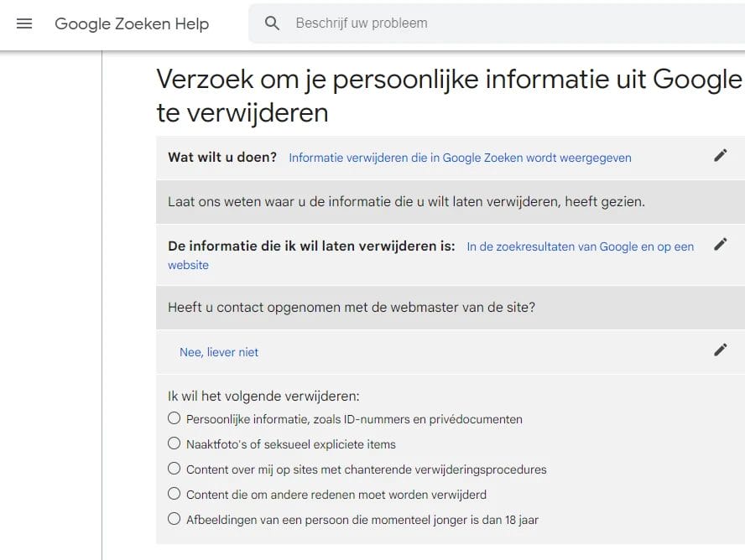Viewport: 745px width, 560px height.
Task: Click 'Heeft u contact opgenomen met de webmaster' question
Action: (x=352, y=307)
